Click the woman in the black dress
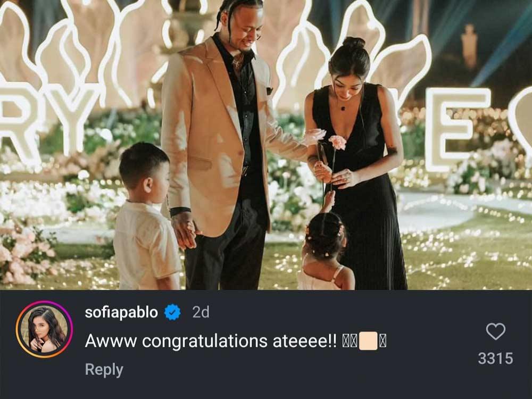The image size is (532, 399). [x=362, y=176]
